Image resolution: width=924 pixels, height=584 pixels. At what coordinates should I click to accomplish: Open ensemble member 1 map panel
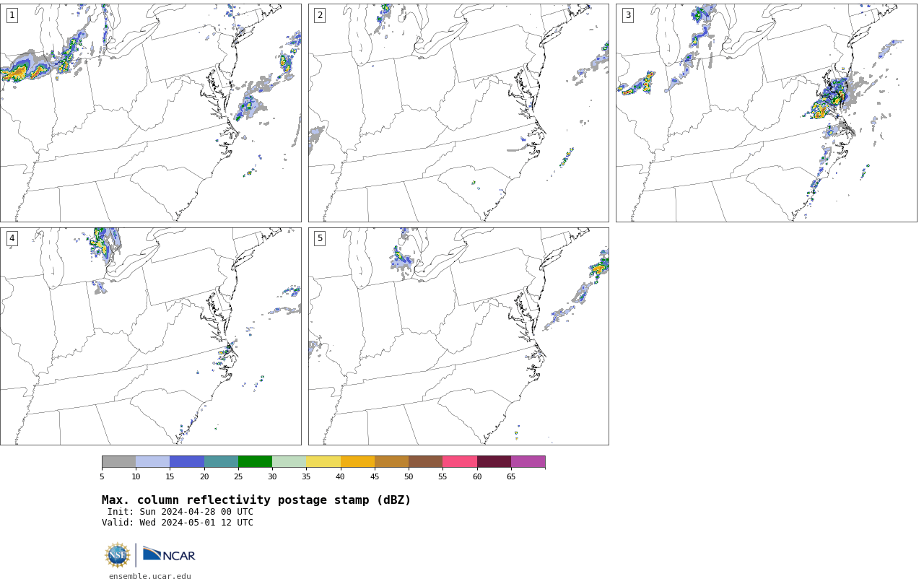pos(151,113)
